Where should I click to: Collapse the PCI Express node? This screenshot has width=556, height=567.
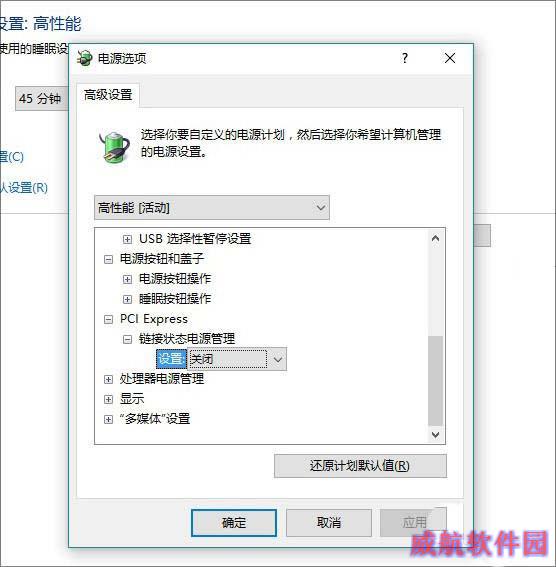tap(108, 319)
